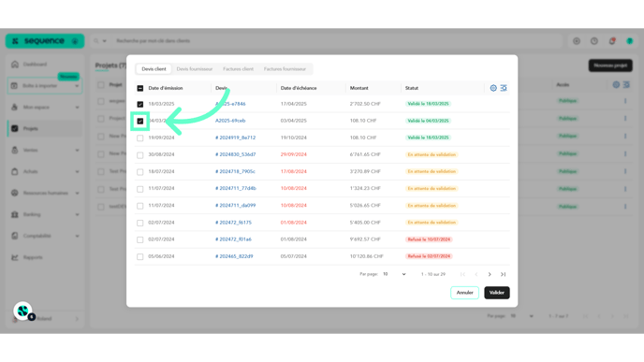Check the # 2024830_536d7 quote checkbox
Image resolution: width=644 pixels, height=362 pixels.
tap(140, 155)
